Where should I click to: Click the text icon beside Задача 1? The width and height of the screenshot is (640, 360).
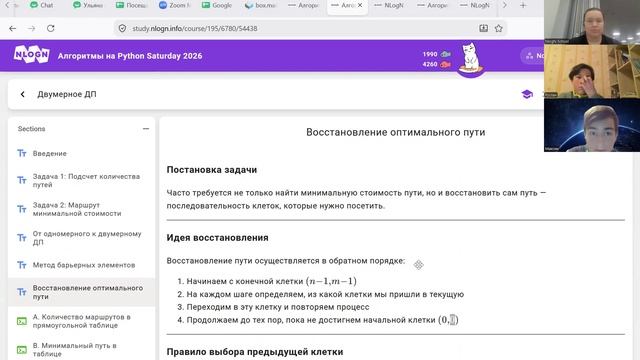(x=22, y=180)
